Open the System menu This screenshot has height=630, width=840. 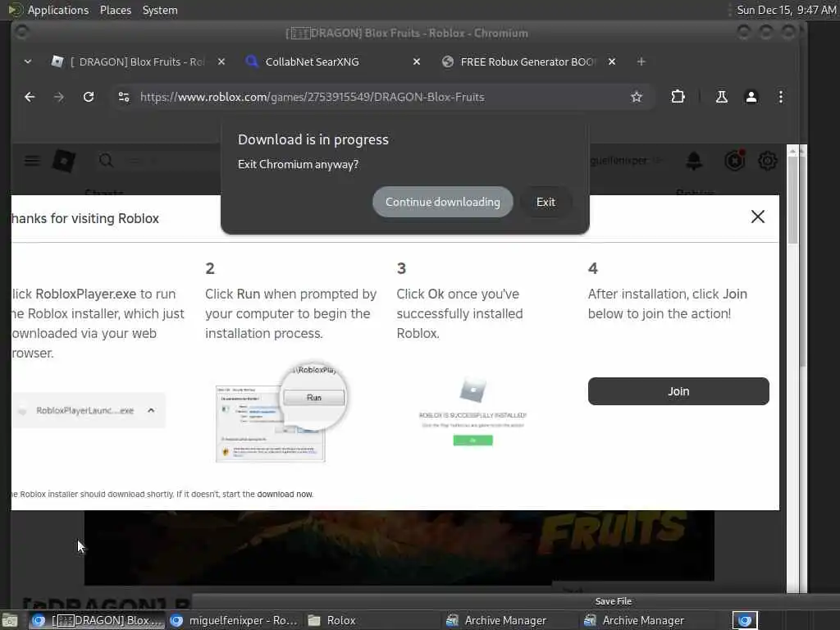point(160,10)
